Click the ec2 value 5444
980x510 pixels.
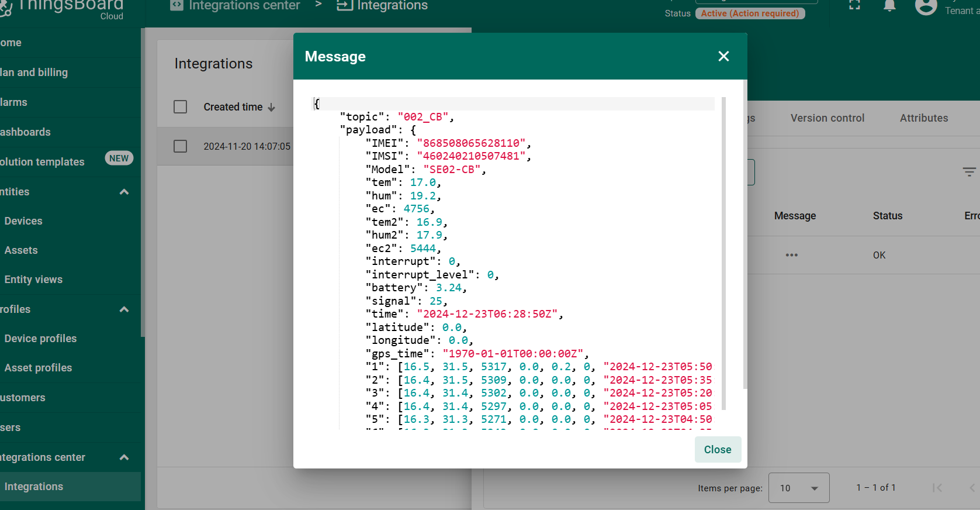coord(423,249)
